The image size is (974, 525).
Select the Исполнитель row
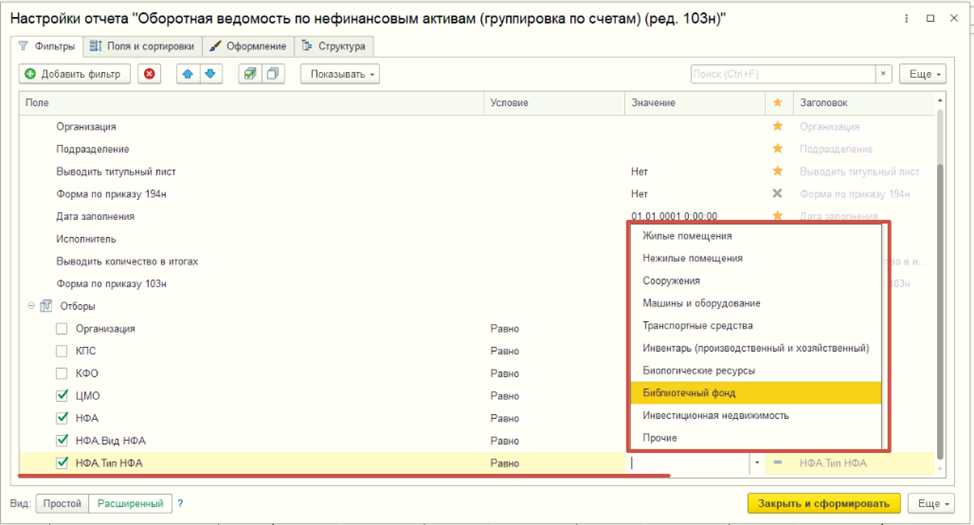[86, 239]
